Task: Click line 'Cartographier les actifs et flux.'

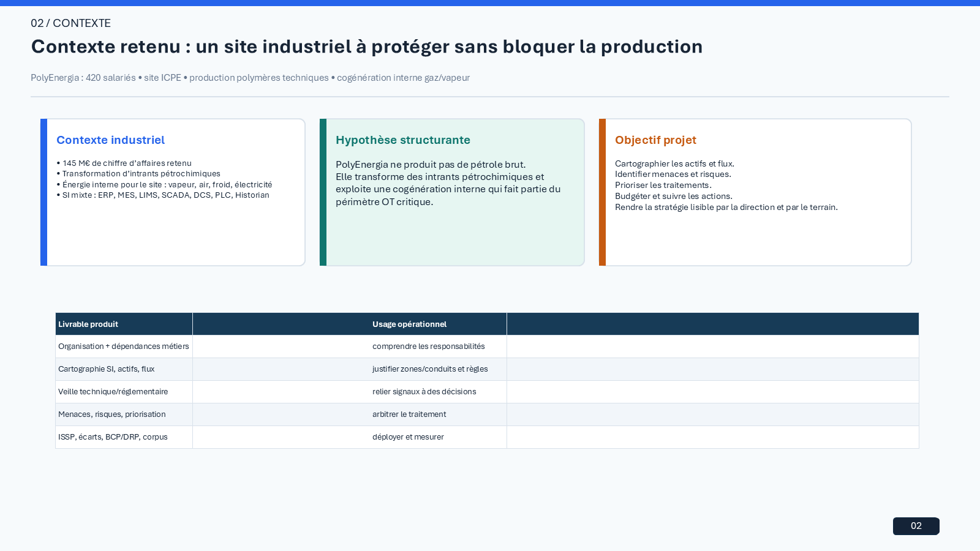Action: (674, 163)
